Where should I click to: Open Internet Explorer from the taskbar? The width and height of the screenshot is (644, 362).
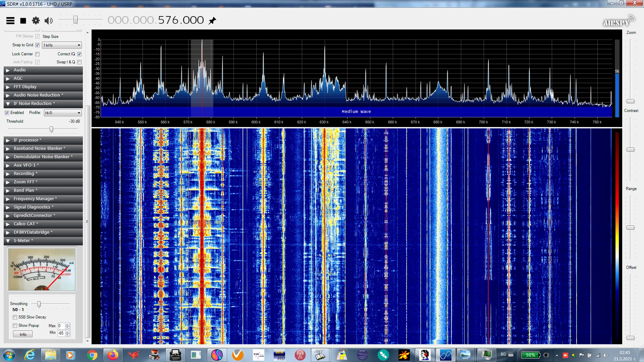click(x=30, y=355)
